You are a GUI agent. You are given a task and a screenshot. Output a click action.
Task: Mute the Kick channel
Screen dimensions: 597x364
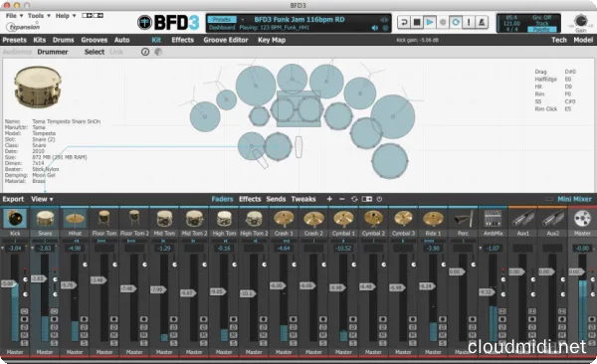24,335
